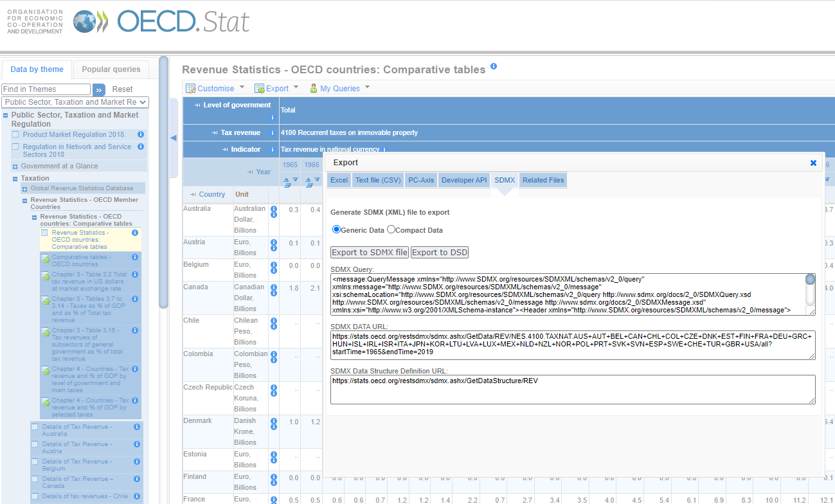The width and height of the screenshot is (835, 504).
Task: Open the PC-Axis export tab
Action: pos(421,180)
